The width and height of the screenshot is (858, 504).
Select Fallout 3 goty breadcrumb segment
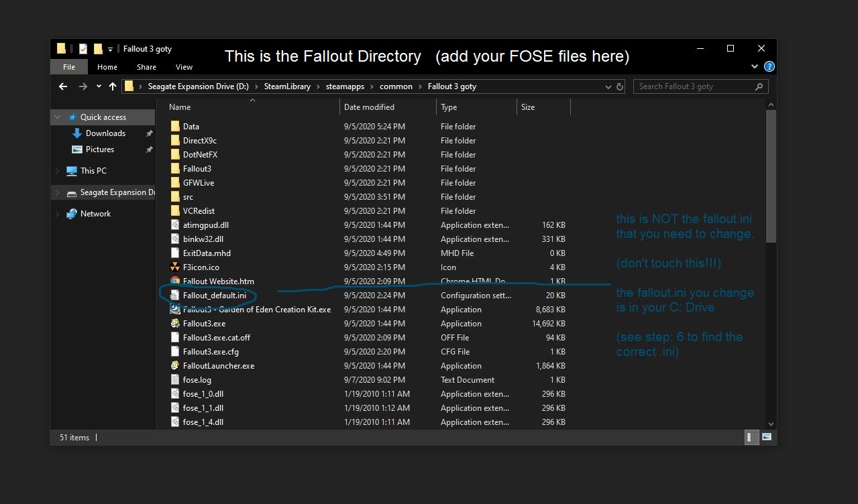pyautogui.click(x=452, y=86)
